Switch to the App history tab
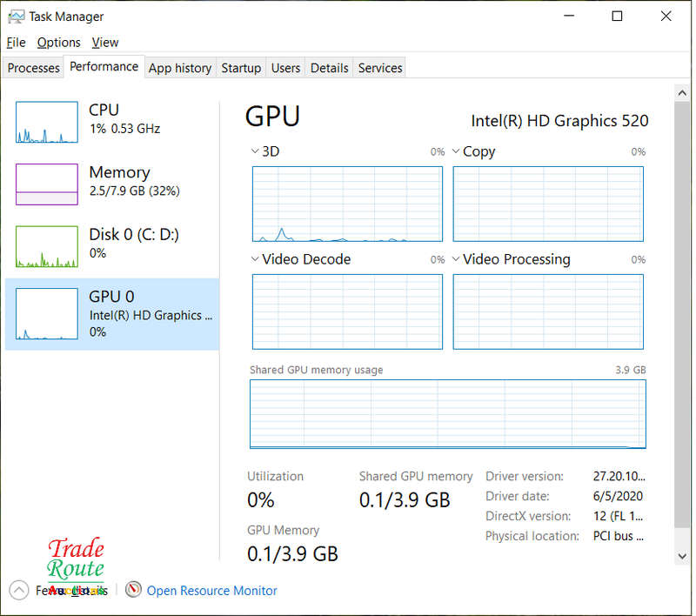The height and width of the screenshot is (616, 696). coord(180,68)
